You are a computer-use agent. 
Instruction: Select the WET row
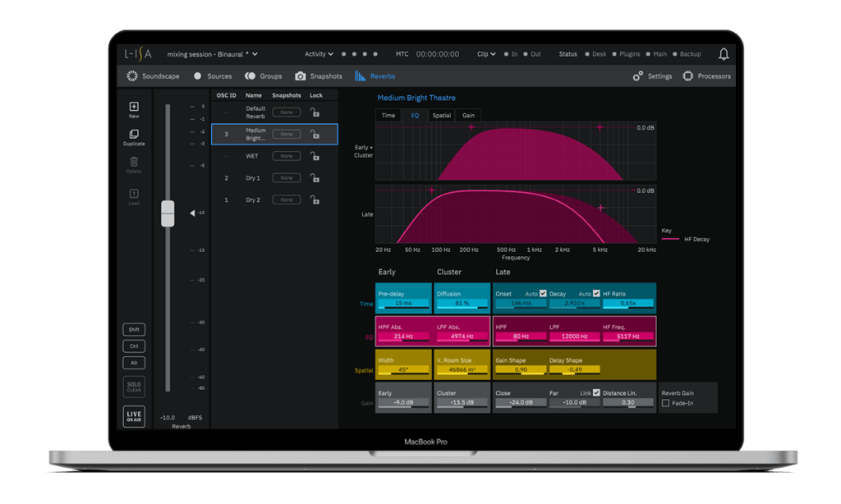274,156
